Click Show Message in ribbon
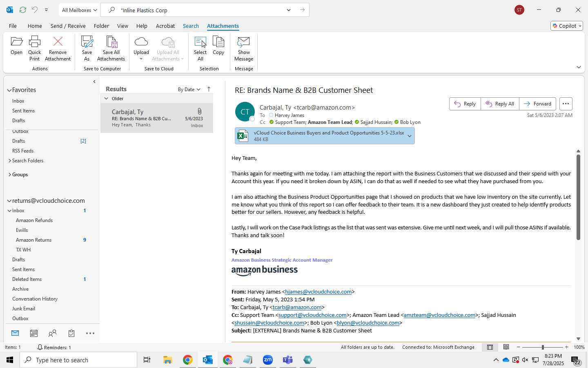The height and width of the screenshot is (368, 588). [x=244, y=48]
